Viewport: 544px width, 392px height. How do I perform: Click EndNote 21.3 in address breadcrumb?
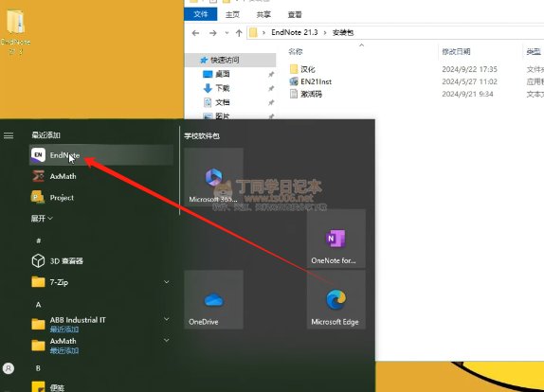point(295,32)
